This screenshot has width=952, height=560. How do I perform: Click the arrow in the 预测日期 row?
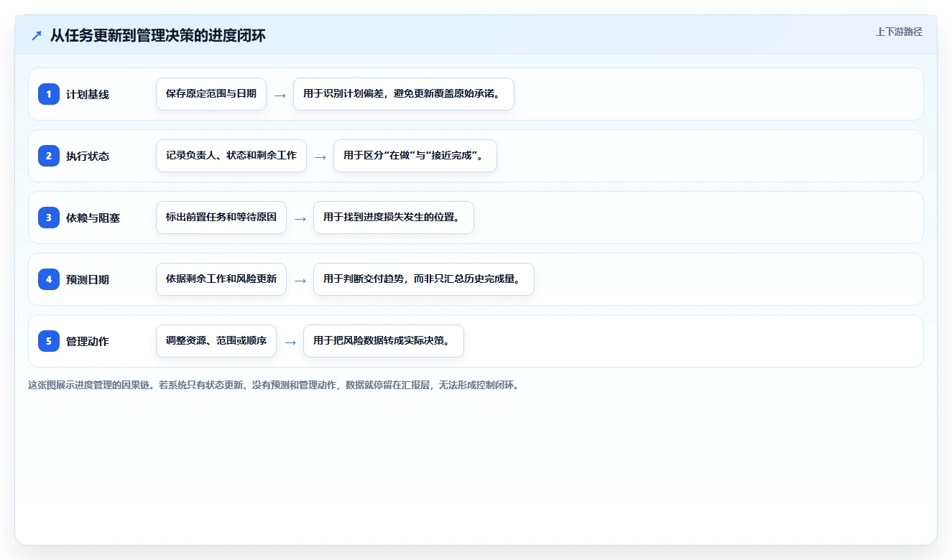[x=300, y=280]
